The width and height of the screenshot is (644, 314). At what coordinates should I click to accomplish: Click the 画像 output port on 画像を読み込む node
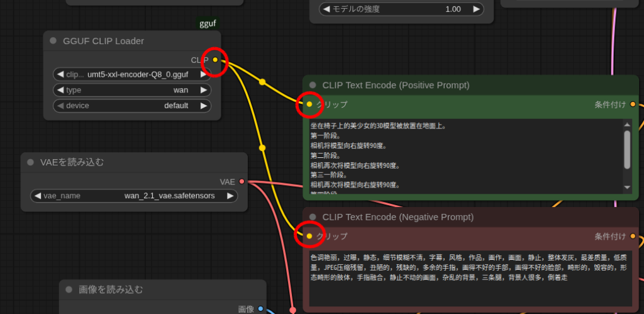pos(261,309)
